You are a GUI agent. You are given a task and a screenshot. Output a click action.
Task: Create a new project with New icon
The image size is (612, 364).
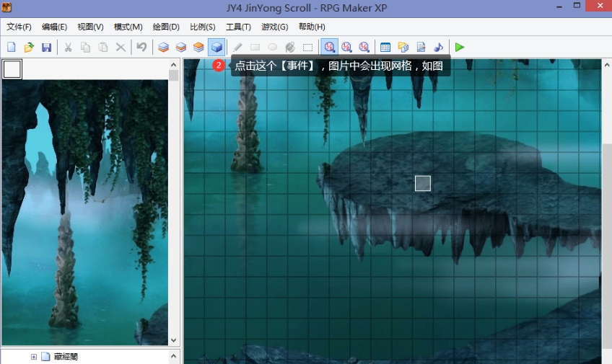[12, 47]
